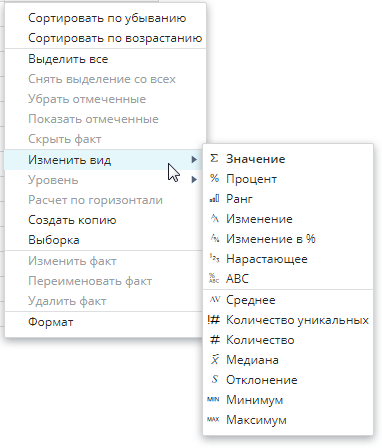The height and width of the screenshot is (448, 382).
Task: Select the ABC analysis icon
Action: click(214, 278)
